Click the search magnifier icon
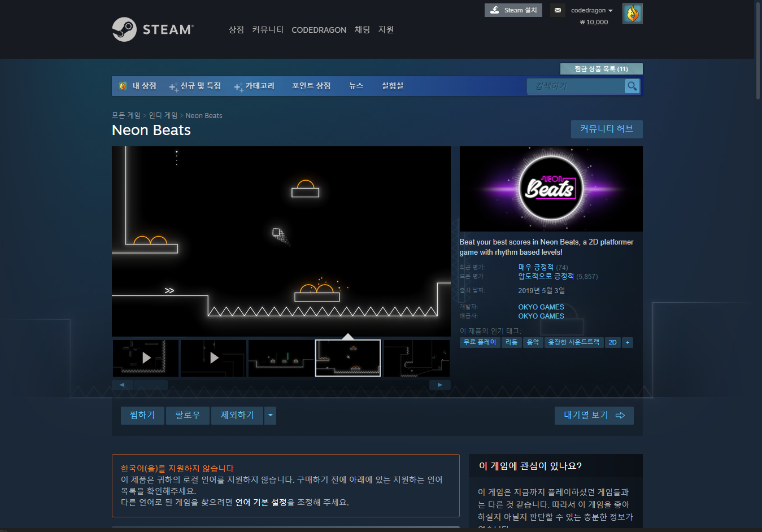 632,86
